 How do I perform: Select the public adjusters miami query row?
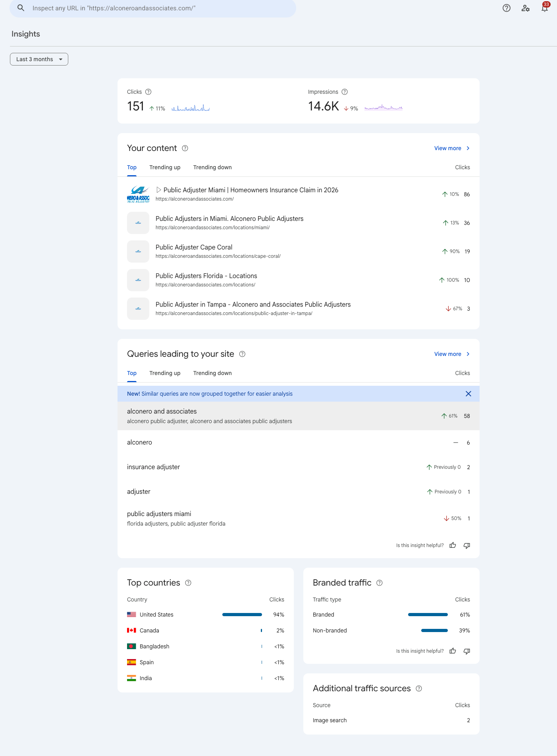[x=299, y=518]
